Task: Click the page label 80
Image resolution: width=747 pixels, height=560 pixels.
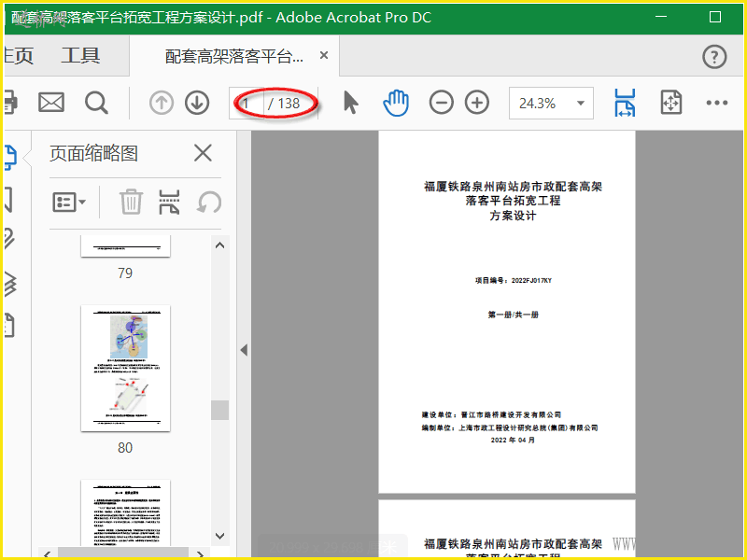Action: [125, 448]
